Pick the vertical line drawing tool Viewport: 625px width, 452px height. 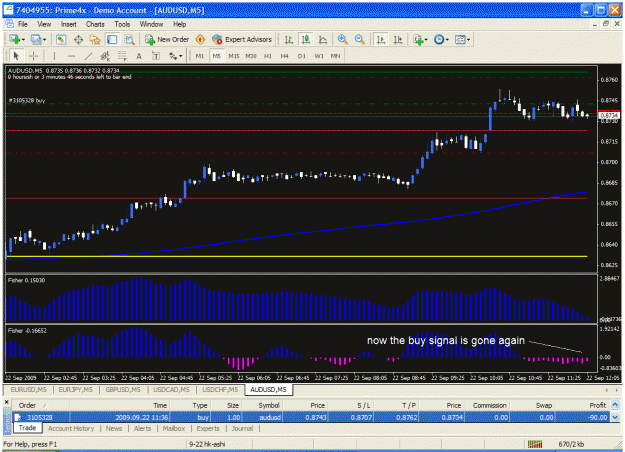[54, 56]
